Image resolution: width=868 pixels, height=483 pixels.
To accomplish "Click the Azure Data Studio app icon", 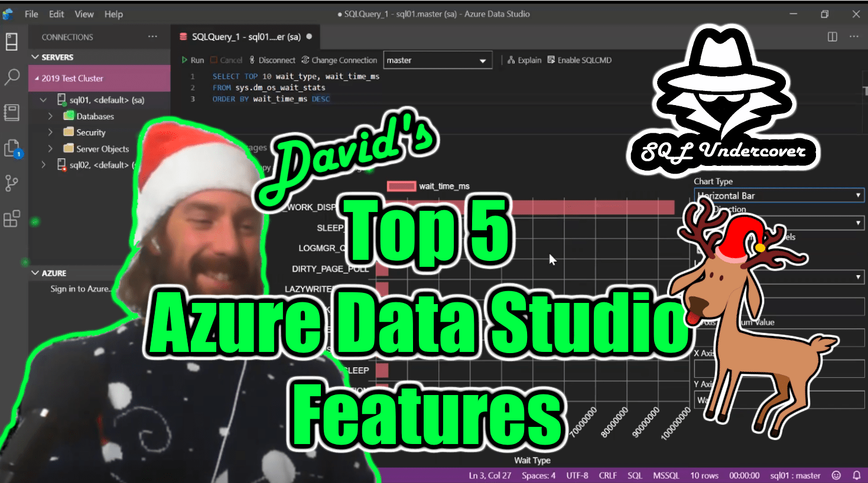I will pyautogui.click(x=8, y=14).
